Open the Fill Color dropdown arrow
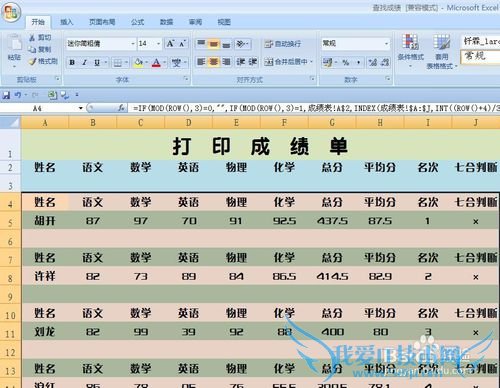Screen dimensions: 500x388 146,62
